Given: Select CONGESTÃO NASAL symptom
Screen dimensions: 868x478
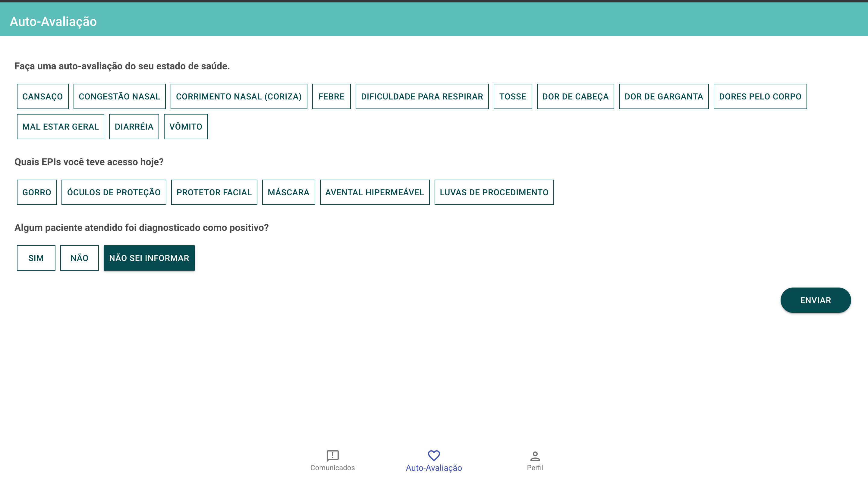Looking at the screenshot, I should click(119, 96).
